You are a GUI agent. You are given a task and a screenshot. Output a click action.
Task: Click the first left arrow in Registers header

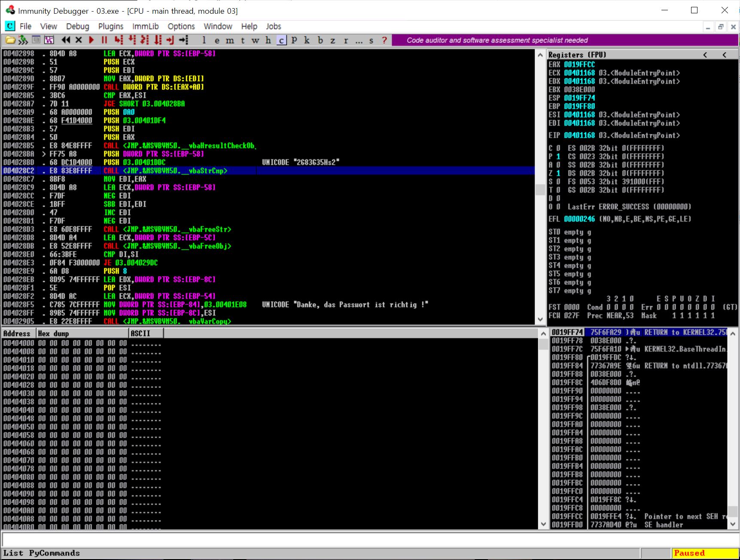pyautogui.click(x=705, y=54)
